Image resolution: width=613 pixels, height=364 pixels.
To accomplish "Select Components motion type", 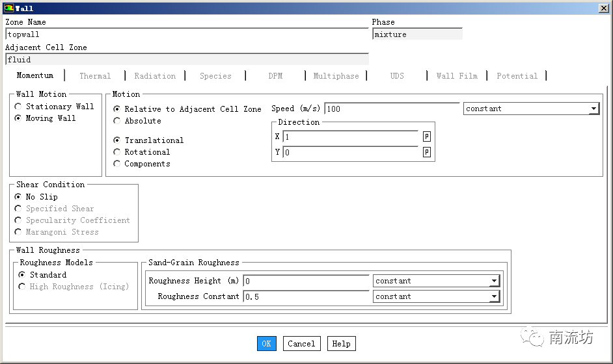I will tap(117, 164).
